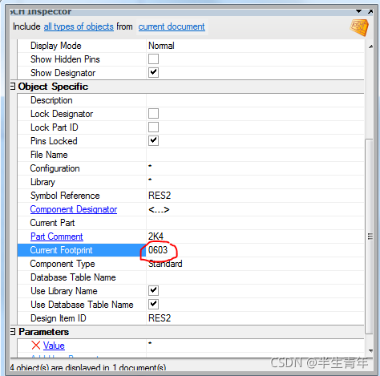Open the panel options dropdown arrow in title bar
380x376 pixels.
359,11
